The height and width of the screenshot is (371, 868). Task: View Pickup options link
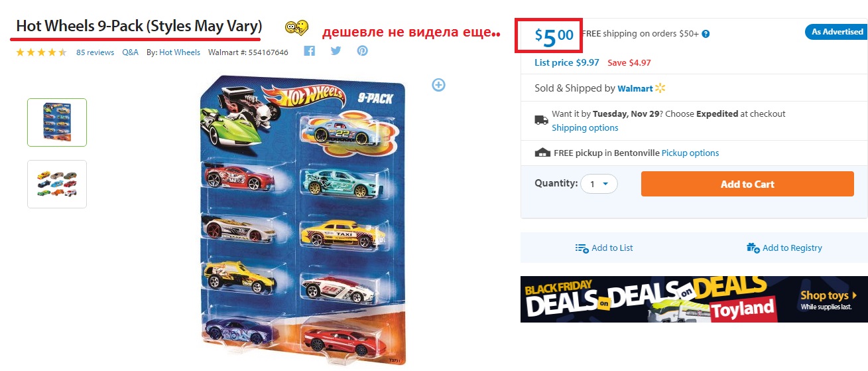pos(690,153)
